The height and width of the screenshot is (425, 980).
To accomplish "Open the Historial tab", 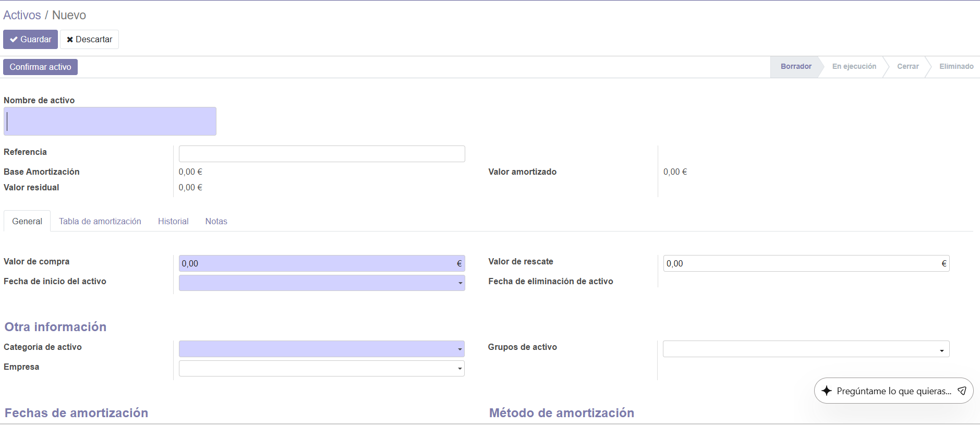I will 173,221.
